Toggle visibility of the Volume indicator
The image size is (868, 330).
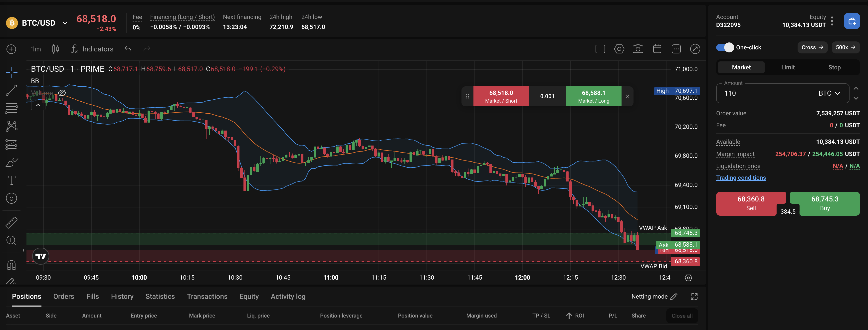[x=62, y=92]
